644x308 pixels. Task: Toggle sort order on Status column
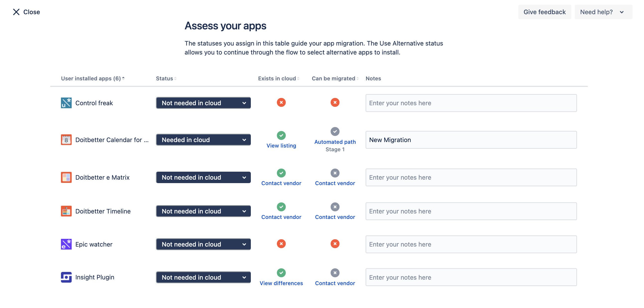point(175,78)
